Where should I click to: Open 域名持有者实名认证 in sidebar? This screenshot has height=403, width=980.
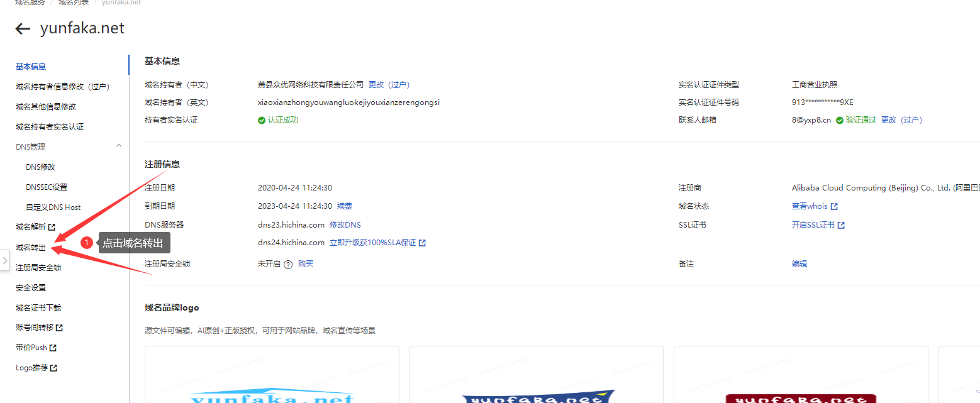click(x=50, y=127)
